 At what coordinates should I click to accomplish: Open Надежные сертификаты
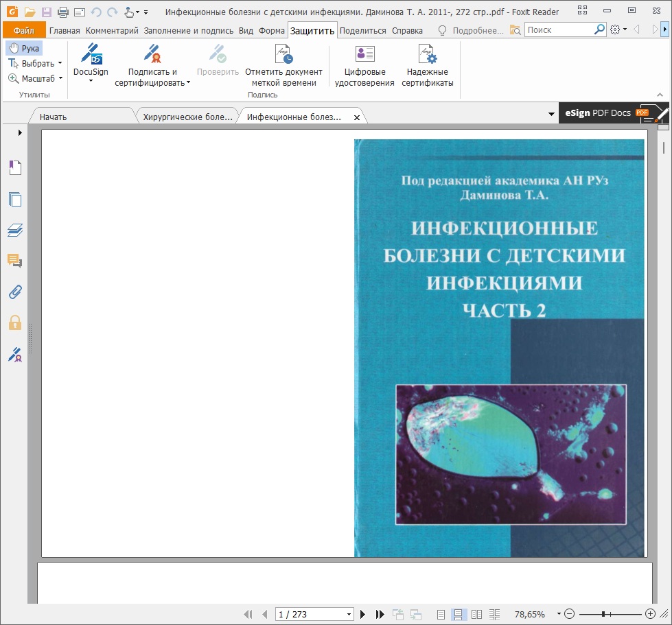[427, 65]
